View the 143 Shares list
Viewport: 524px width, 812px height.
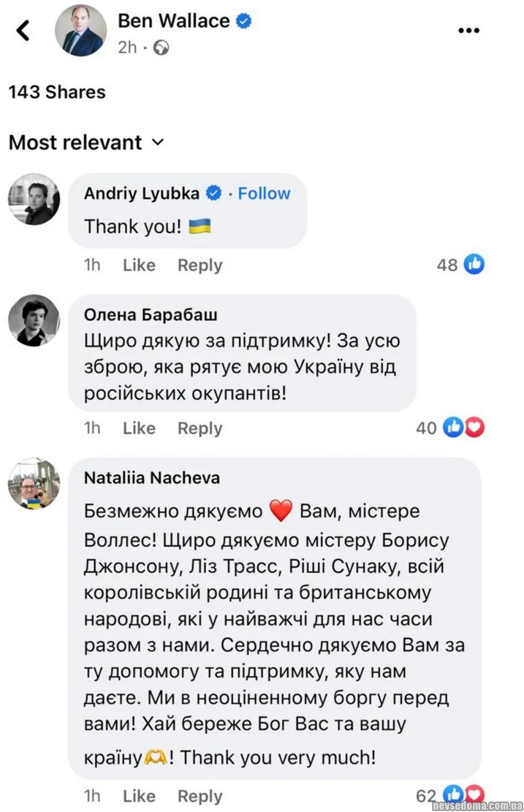57,92
